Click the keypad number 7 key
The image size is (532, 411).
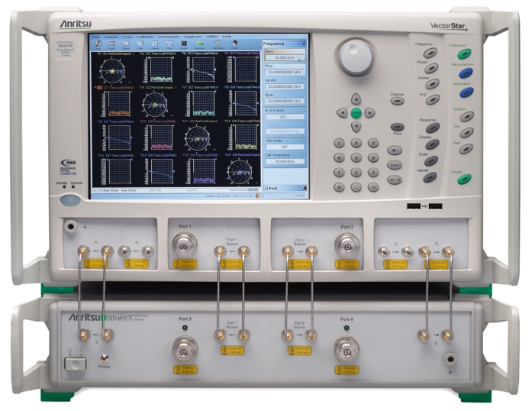[x=339, y=143]
